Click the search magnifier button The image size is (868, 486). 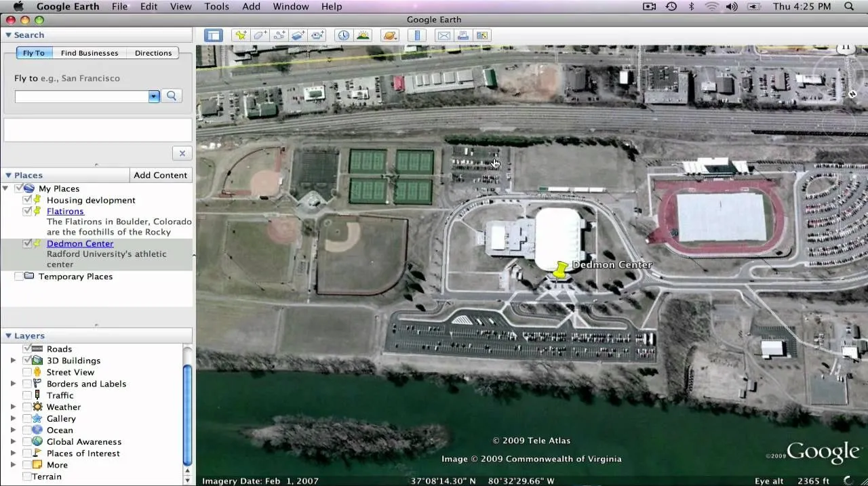[x=172, y=96]
